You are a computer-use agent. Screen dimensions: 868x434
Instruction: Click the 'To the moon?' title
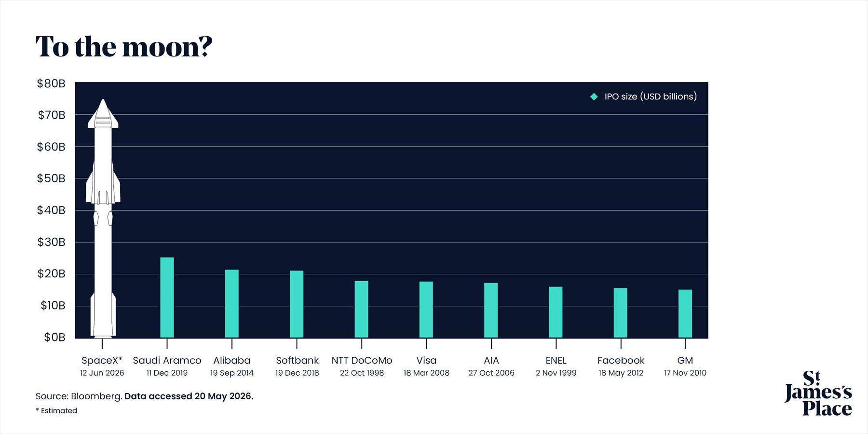124,47
